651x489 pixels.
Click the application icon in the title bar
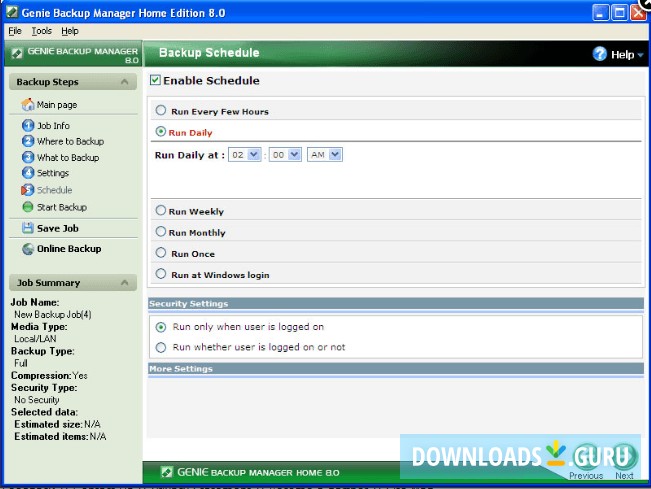(12, 12)
